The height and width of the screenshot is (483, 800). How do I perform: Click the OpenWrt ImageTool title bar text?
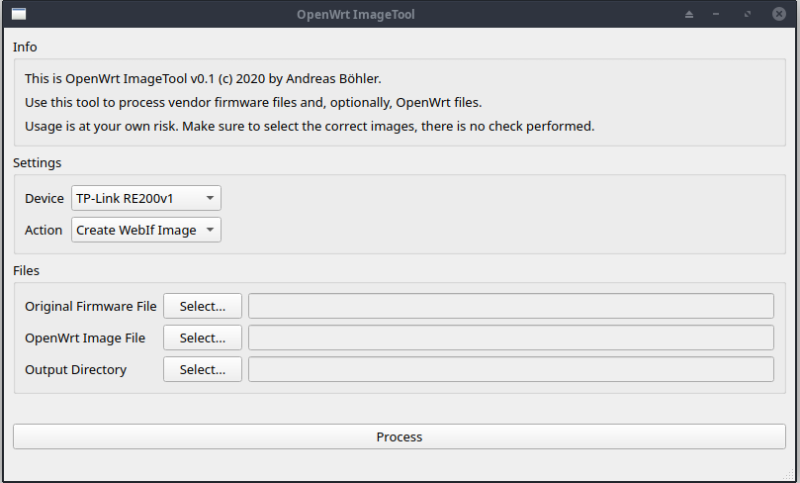click(355, 15)
